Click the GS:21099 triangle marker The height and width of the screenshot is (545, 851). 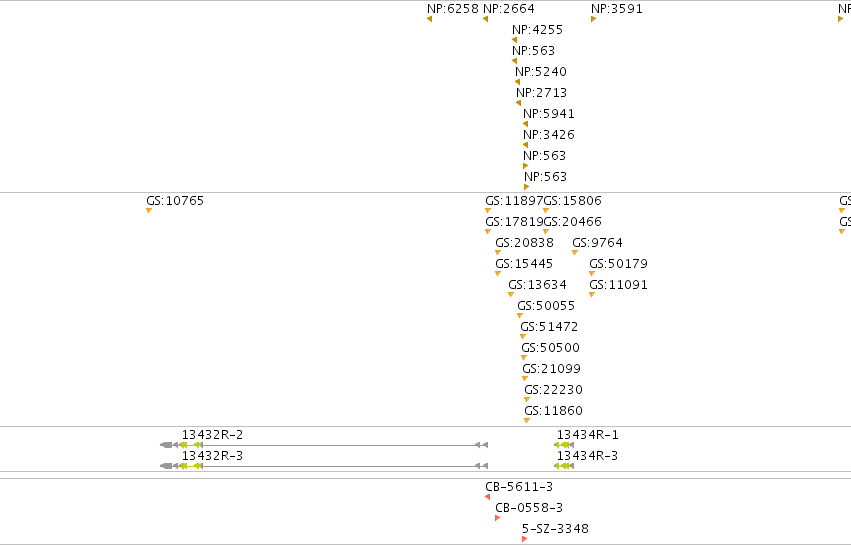525,379
